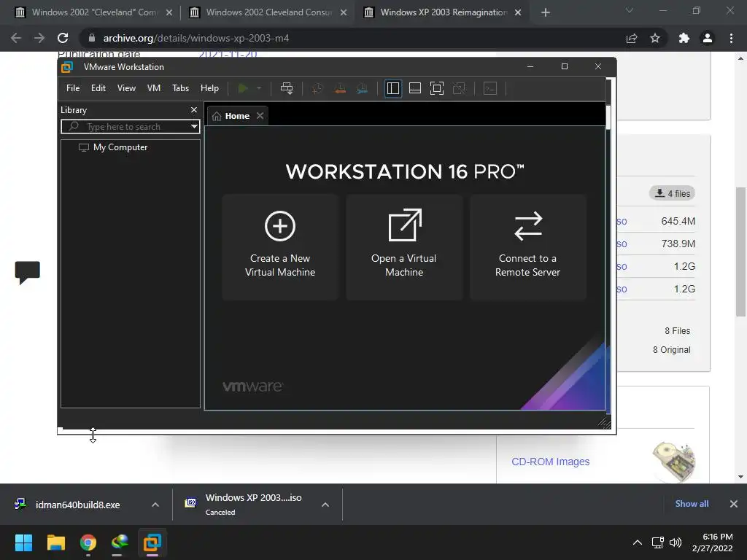
Task: Click the Chrome taskbar icon
Action: (88, 542)
